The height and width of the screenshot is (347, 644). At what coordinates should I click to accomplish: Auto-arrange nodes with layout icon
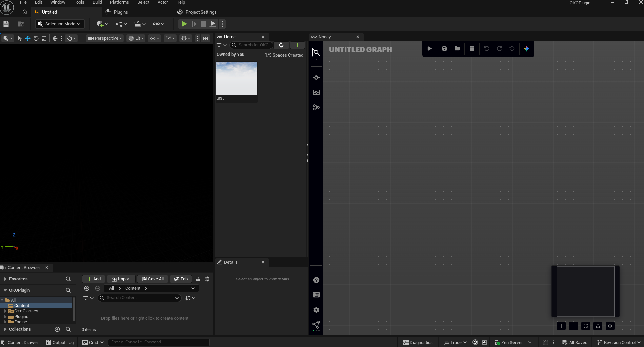[x=598, y=326]
